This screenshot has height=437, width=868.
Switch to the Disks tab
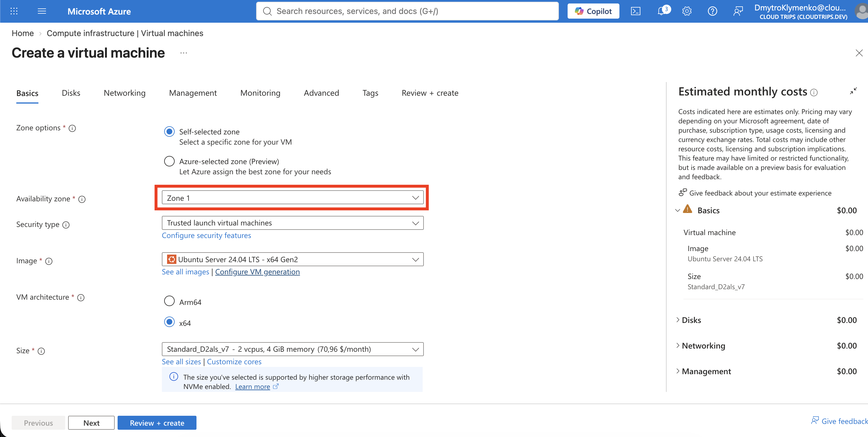pos(71,93)
